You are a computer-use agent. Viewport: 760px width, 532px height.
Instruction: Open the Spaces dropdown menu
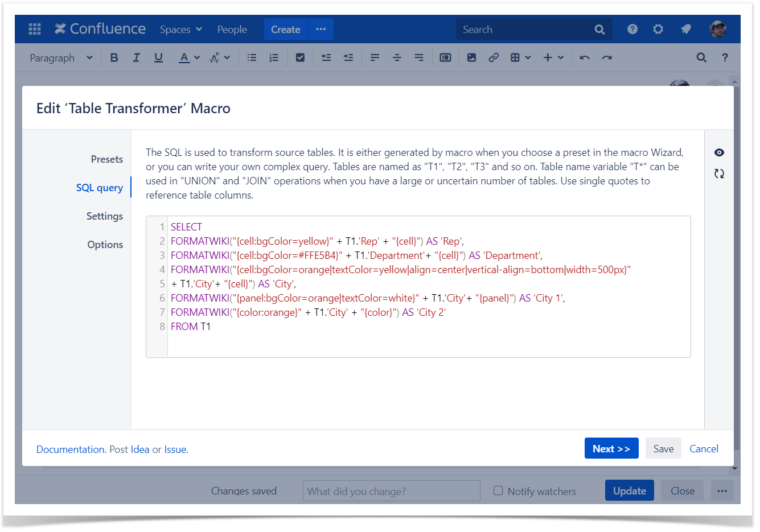(180, 29)
